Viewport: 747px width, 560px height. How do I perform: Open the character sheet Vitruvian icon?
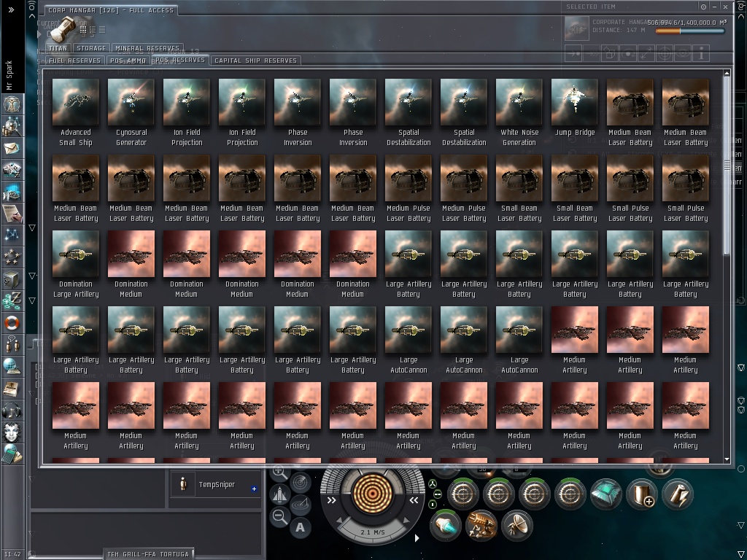pos(12,104)
